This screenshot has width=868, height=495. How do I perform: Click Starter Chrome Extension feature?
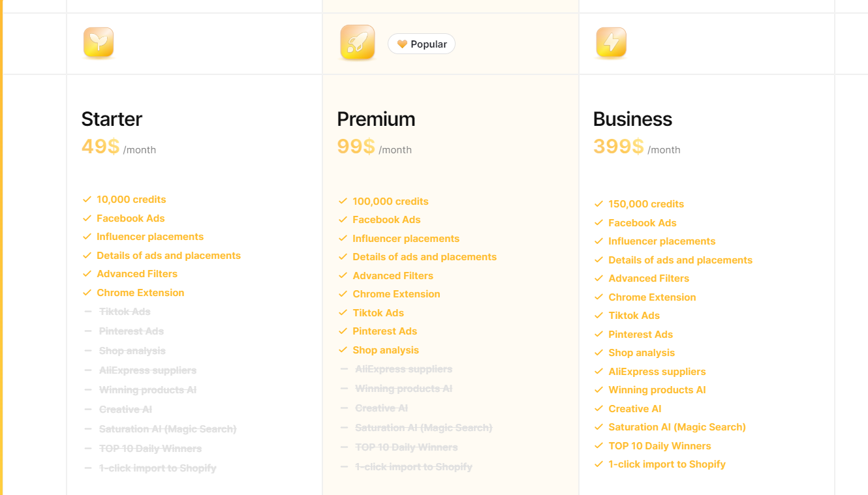tap(140, 293)
